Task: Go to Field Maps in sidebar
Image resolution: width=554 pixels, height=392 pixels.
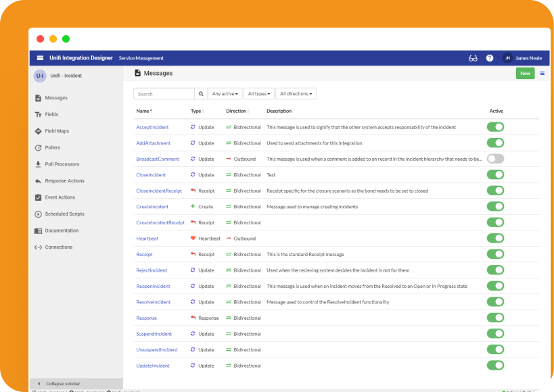Action: [57, 131]
